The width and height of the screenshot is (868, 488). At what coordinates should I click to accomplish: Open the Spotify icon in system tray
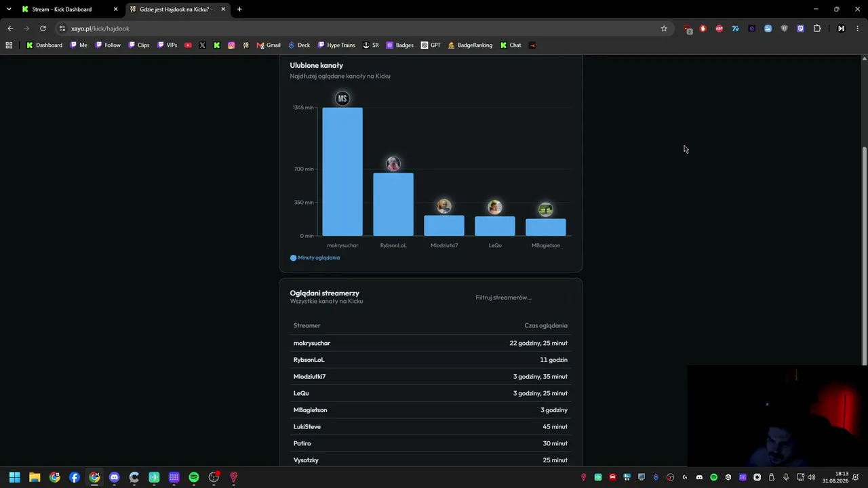click(713, 477)
